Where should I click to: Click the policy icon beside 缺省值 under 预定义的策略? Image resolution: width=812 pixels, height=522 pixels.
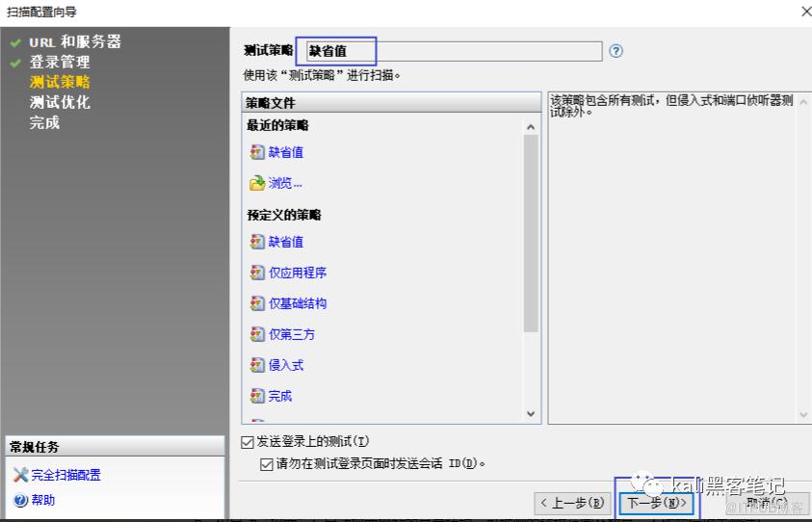[x=257, y=242]
